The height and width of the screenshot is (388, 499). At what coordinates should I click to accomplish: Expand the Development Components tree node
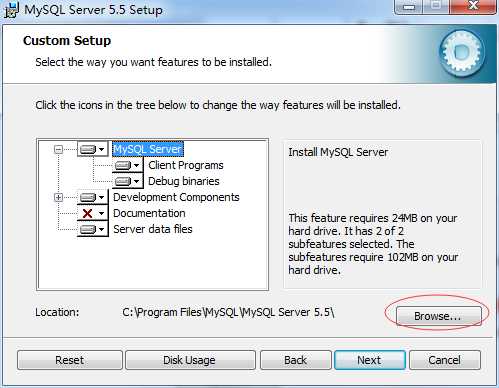click(x=58, y=197)
